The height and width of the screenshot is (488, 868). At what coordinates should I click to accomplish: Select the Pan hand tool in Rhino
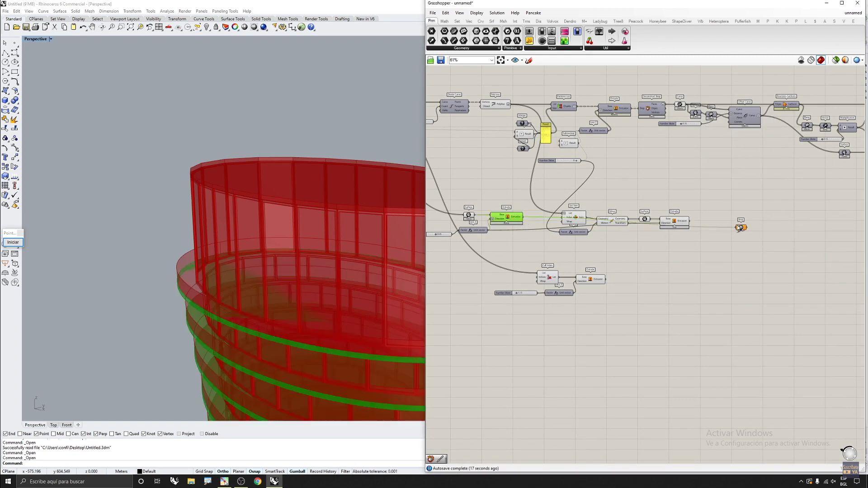point(92,27)
